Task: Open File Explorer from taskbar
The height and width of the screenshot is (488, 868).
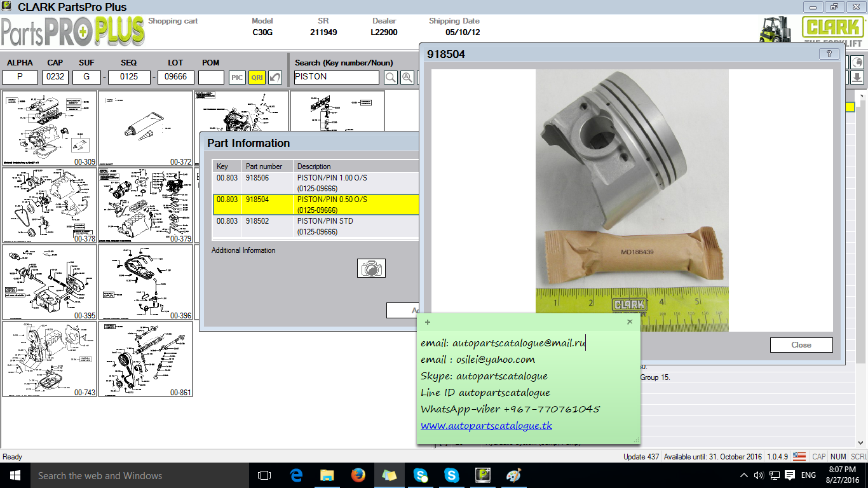Action: 327,475
